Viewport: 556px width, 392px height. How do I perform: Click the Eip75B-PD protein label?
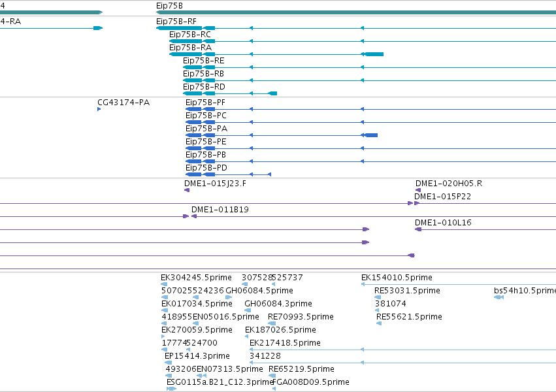[206, 168]
